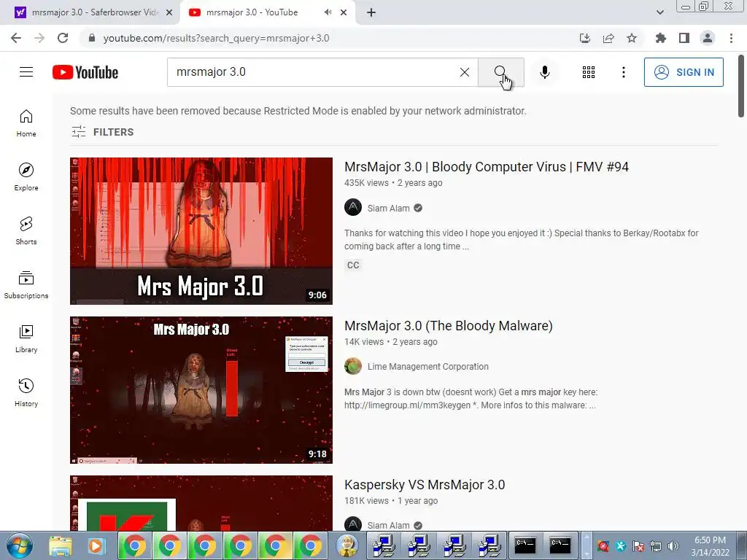Viewport: 747px width, 560px height.
Task: Share this page using the share icon
Action: 608,38
